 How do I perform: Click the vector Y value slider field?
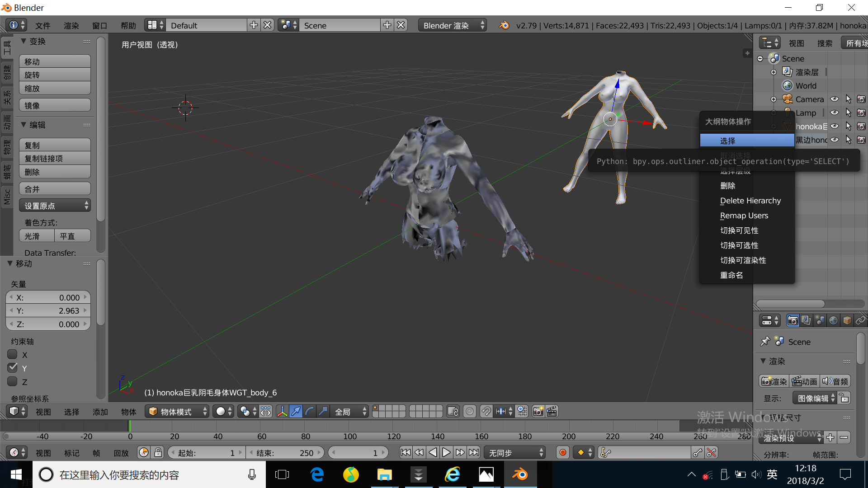coord(48,311)
